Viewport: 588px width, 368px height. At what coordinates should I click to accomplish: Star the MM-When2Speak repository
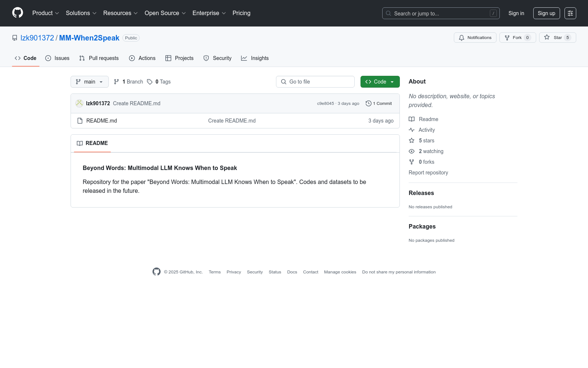pyautogui.click(x=557, y=38)
